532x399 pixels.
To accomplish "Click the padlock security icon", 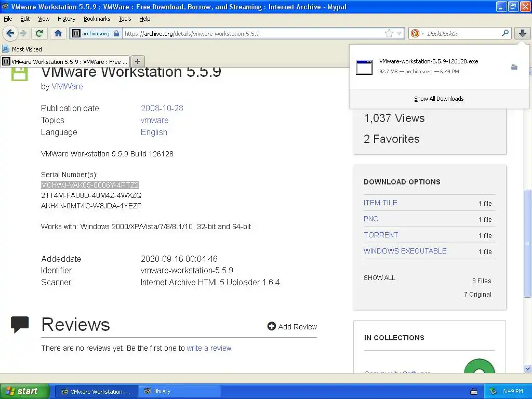I will coord(116,33).
